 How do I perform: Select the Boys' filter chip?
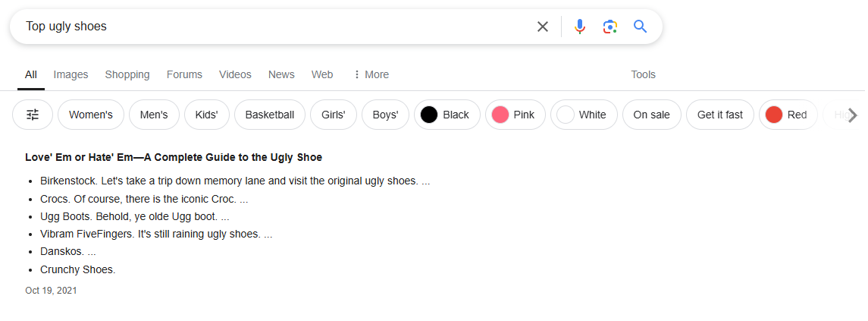(x=385, y=115)
